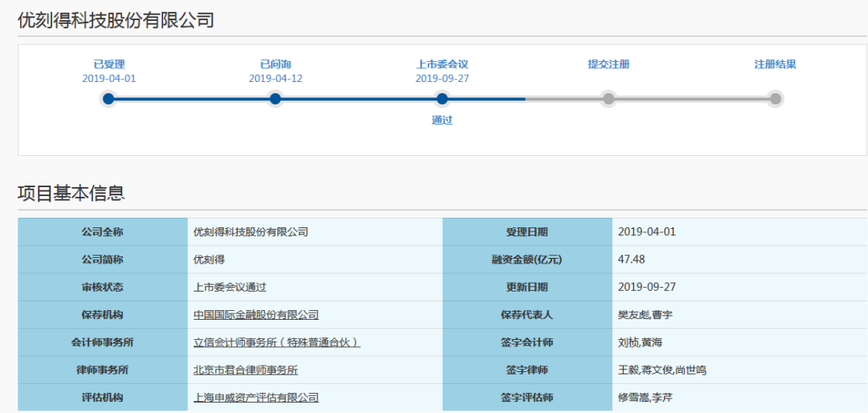Image resolution: width=868 pixels, height=413 pixels.
Task: Click the 审核状态 header cell
Action: 102,288
